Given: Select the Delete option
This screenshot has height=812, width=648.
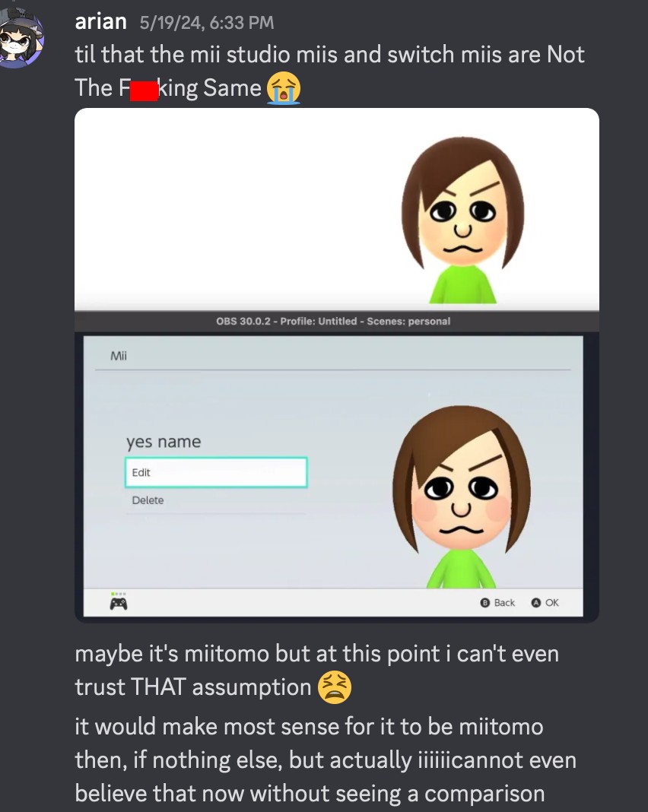Looking at the screenshot, I should pyautogui.click(x=215, y=500).
